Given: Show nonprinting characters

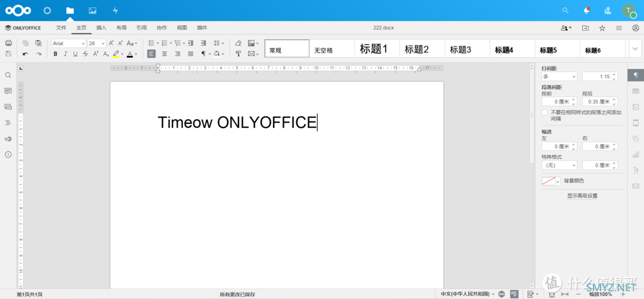Looking at the screenshot, I should (x=203, y=54).
